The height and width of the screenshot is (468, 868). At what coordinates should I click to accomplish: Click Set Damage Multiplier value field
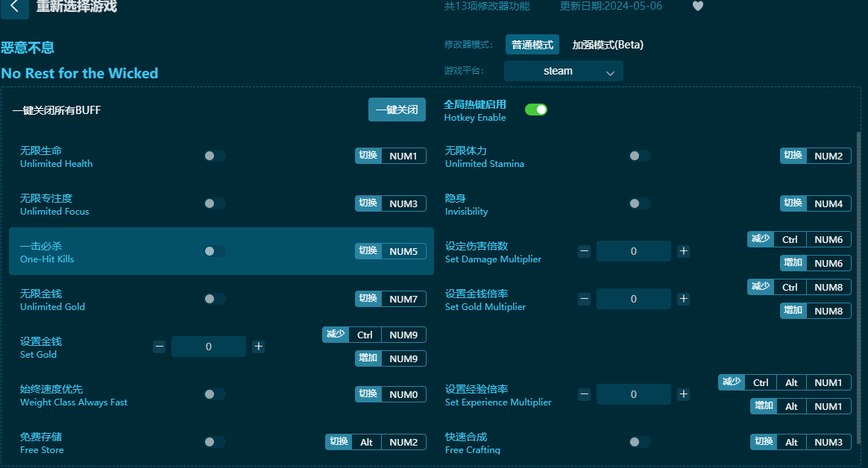[x=633, y=251]
